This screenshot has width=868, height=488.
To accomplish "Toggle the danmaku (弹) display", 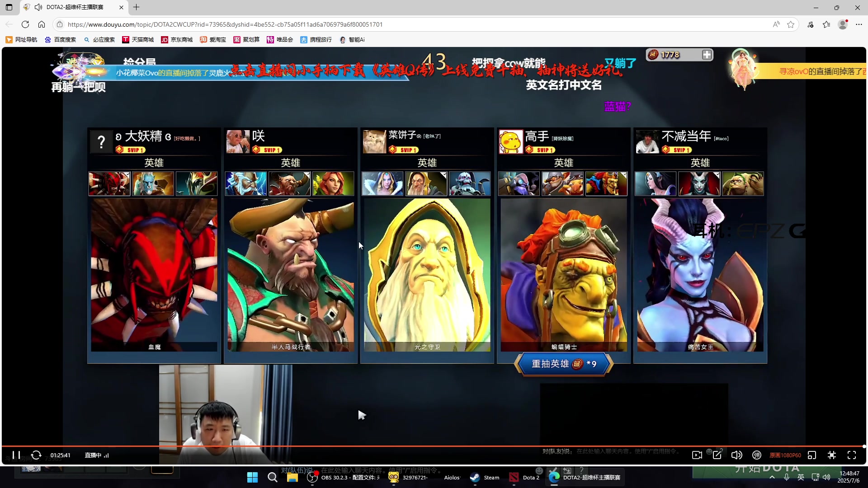I will [757, 455].
